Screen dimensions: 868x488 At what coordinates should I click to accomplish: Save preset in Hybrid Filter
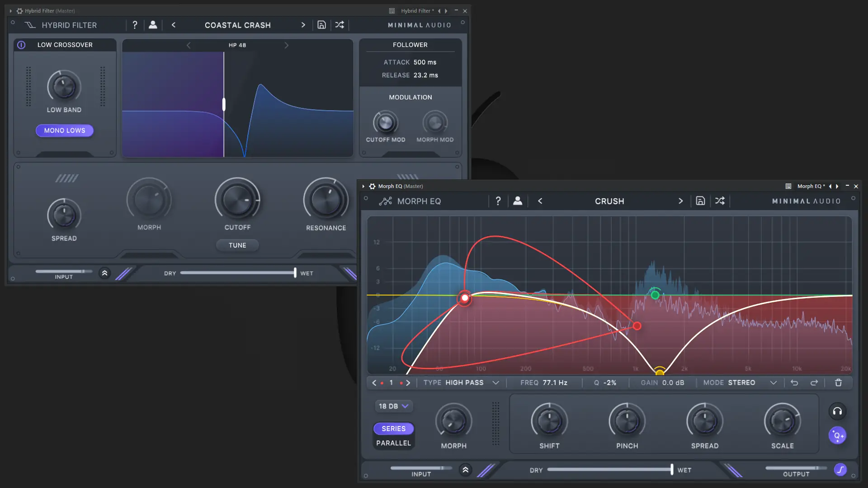321,25
